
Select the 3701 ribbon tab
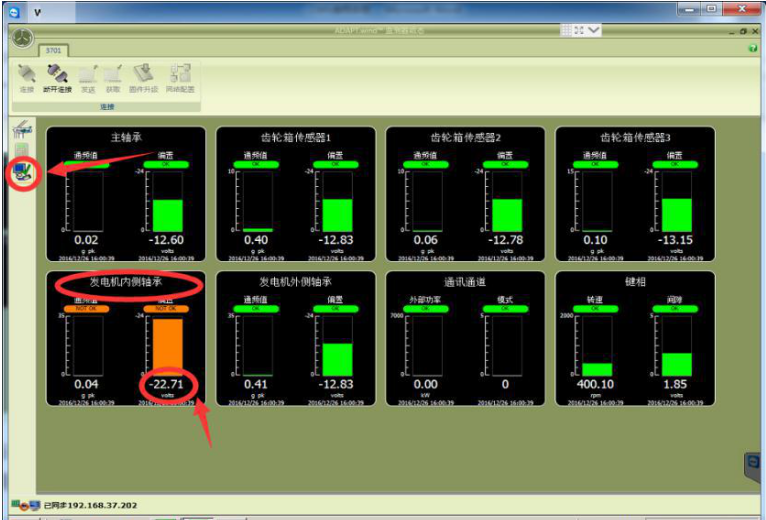pos(53,50)
